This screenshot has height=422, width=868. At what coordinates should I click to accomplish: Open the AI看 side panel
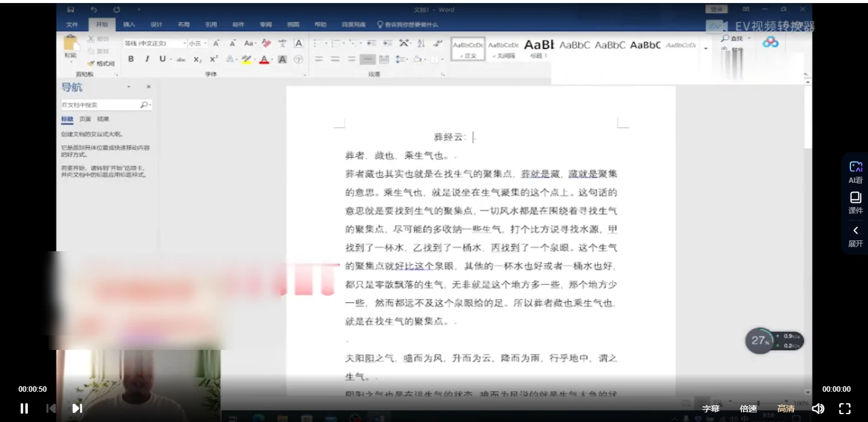pyautogui.click(x=855, y=172)
